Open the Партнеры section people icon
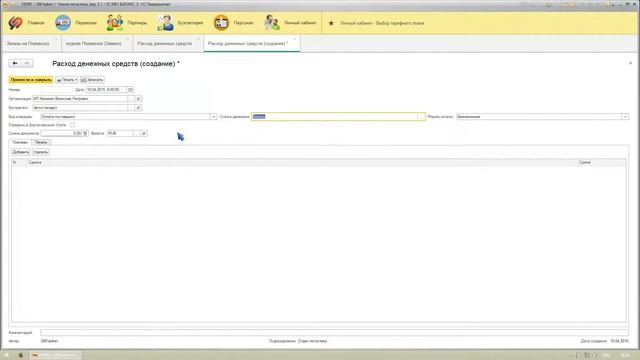The height and width of the screenshot is (360, 640). coord(115,23)
